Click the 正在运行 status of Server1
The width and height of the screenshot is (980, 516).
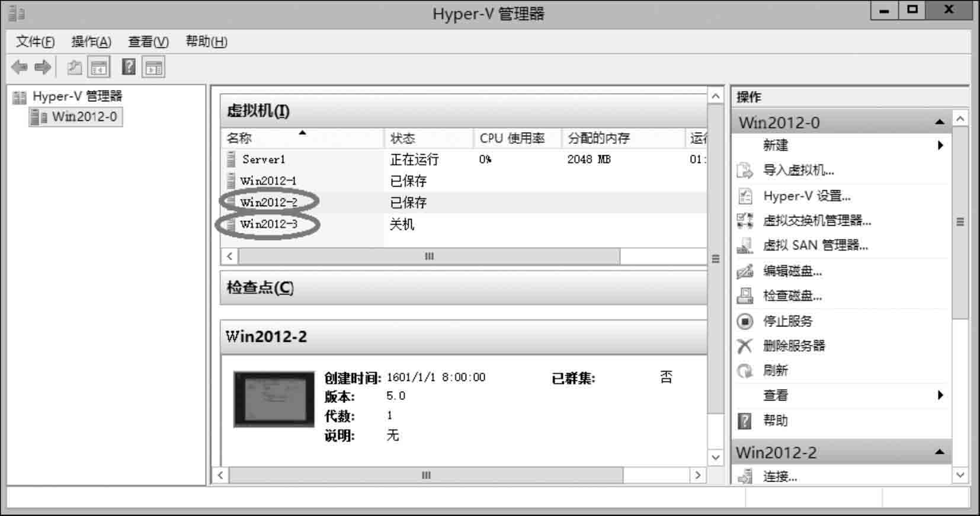(414, 159)
